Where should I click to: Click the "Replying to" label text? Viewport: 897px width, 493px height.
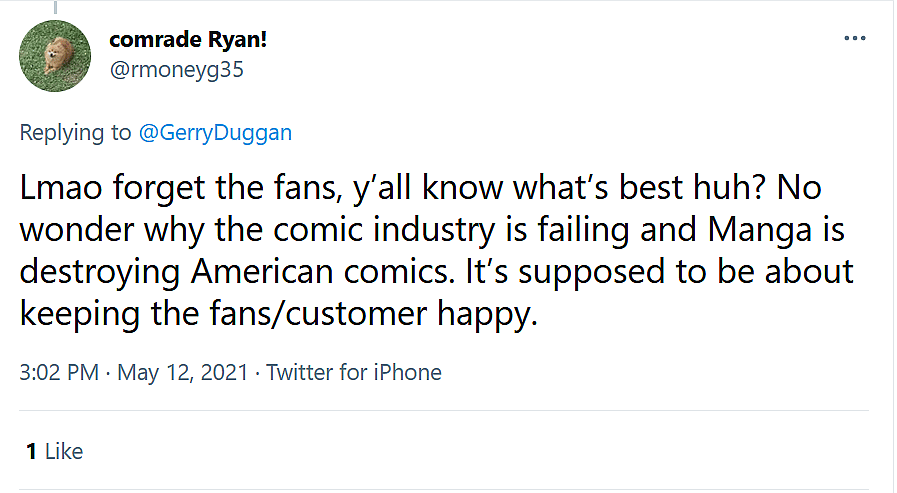[x=75, y=133]
